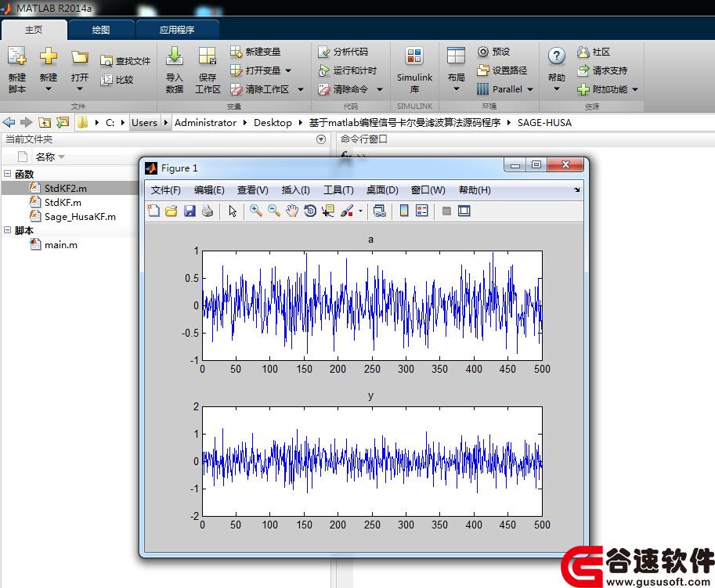Open the 帮助 help button in ribbon
Screen dimensions: 715x588
coord(556,70)
